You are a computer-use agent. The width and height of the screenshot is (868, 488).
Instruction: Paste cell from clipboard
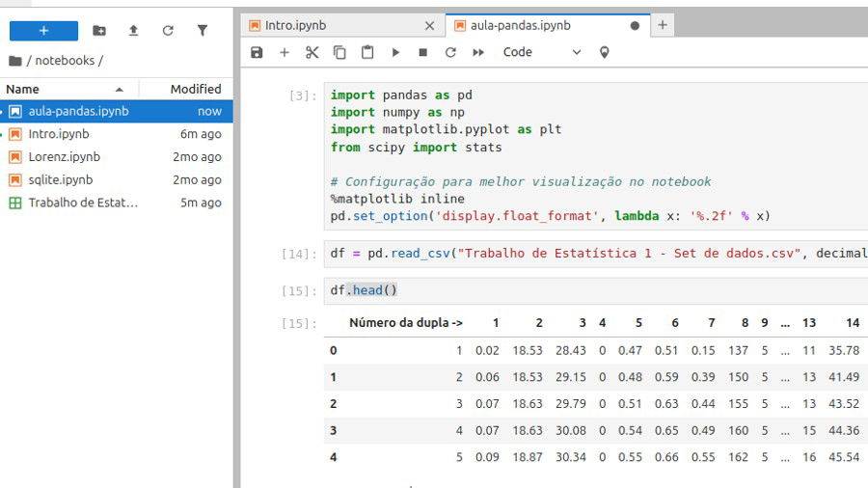[367, 53]
